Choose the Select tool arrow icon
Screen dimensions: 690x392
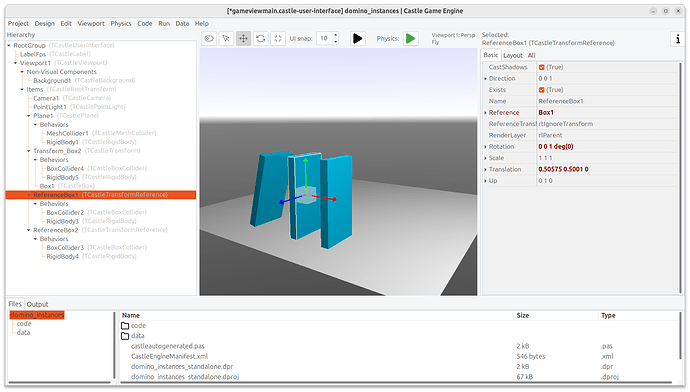point(226,39)
